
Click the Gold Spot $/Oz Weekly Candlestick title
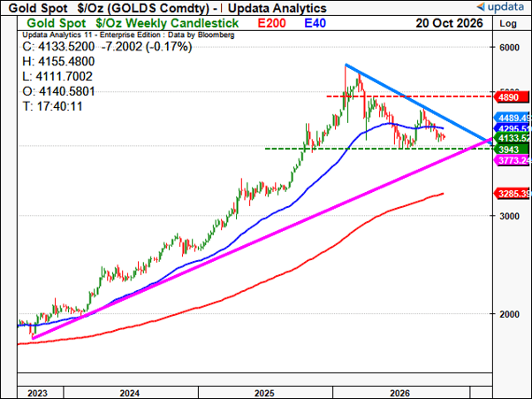pyautogui.click(x=133, y=23)
